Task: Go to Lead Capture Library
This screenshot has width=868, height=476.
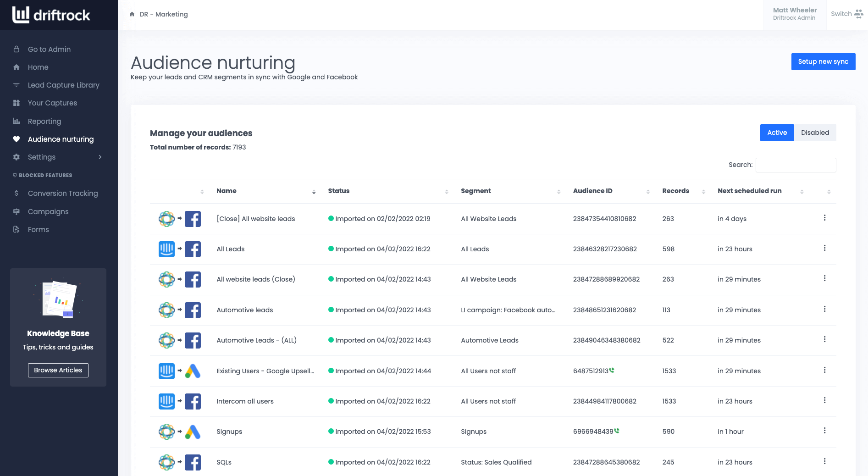Action: click(x=63, y=85)
